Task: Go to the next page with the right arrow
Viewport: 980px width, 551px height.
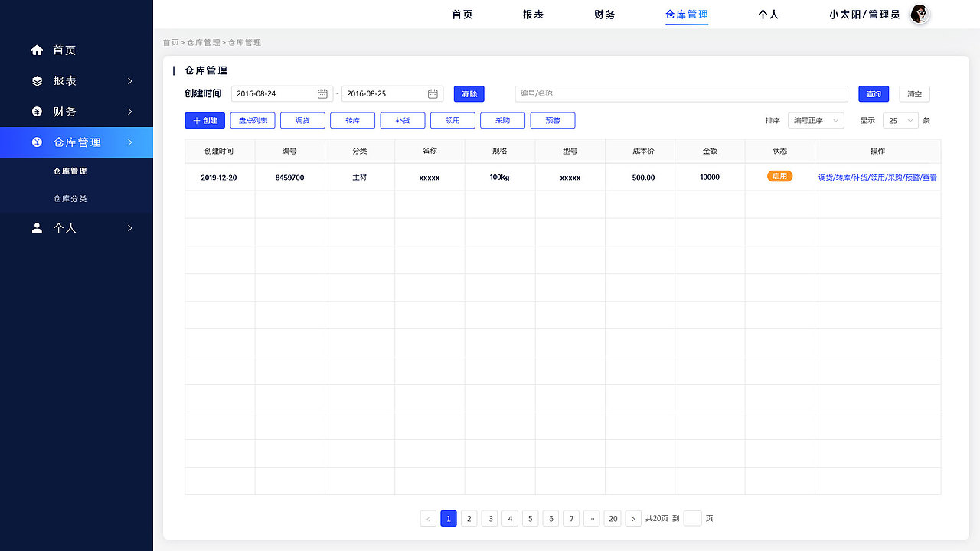Action: 633,518
